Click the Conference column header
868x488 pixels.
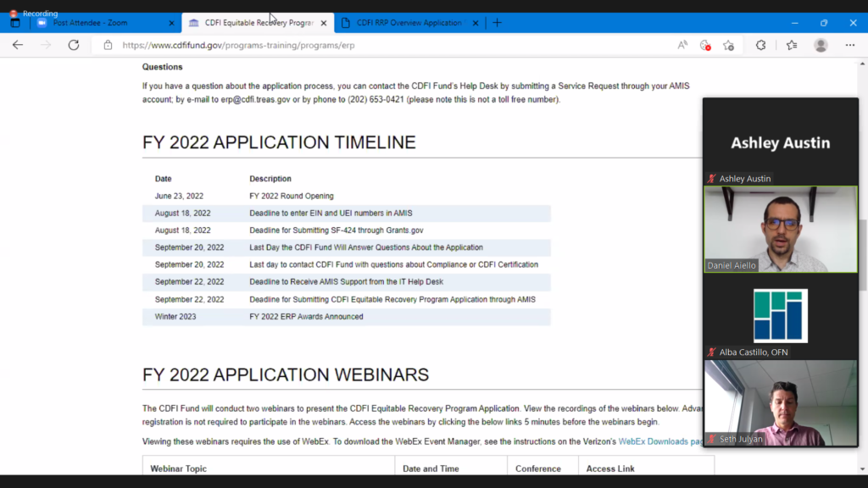click(x=538, y=469)
